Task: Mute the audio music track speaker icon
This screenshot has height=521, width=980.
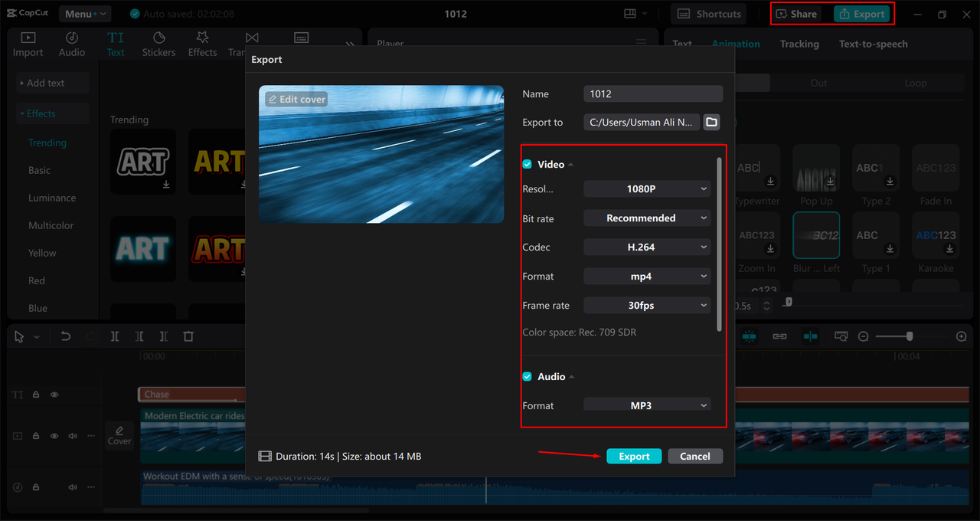Action: (73, 487)
